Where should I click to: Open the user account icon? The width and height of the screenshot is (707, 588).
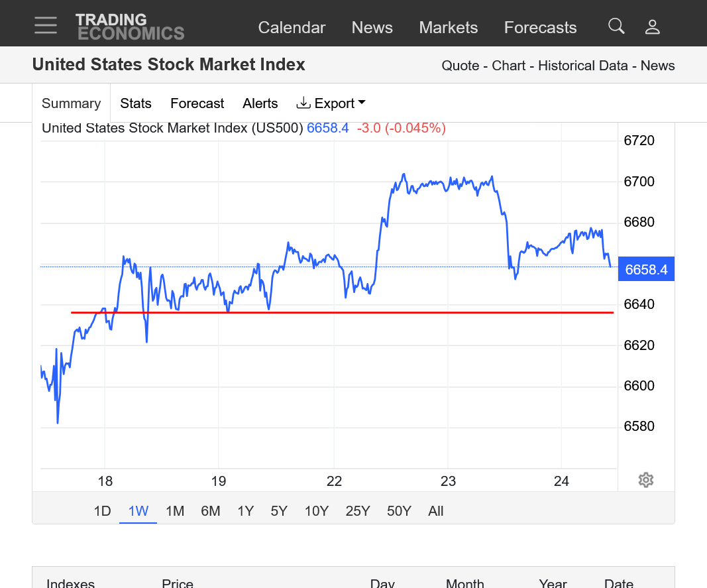pyautogui.click(x=653, y=27)
